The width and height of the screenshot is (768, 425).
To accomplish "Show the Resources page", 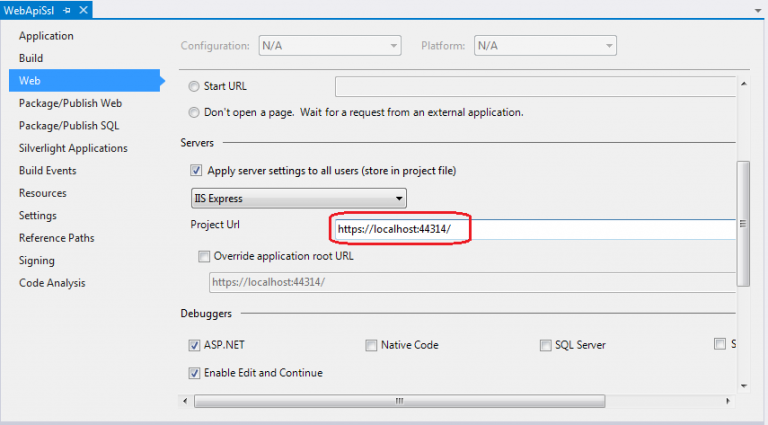I will [x=43, y=193].
